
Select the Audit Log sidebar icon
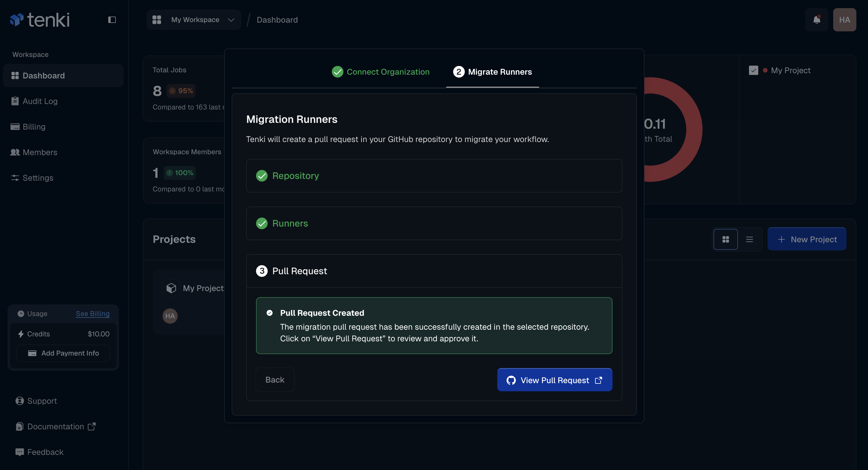coord(15,101)
